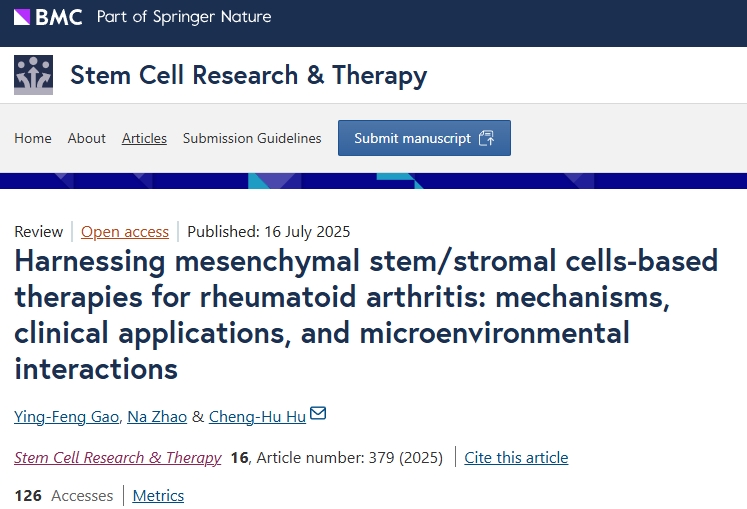
Task: Click the Published: 16 July 2025 date
Action: (x=269, y=231)
